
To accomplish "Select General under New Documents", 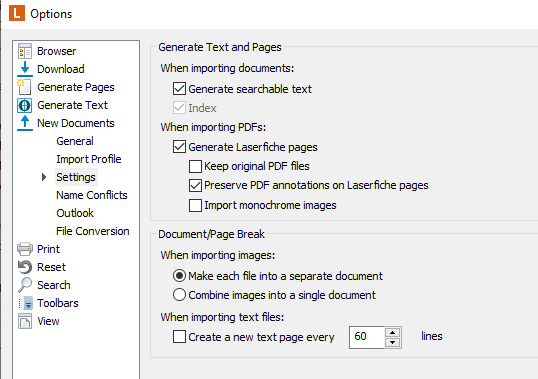I will 75,141.
